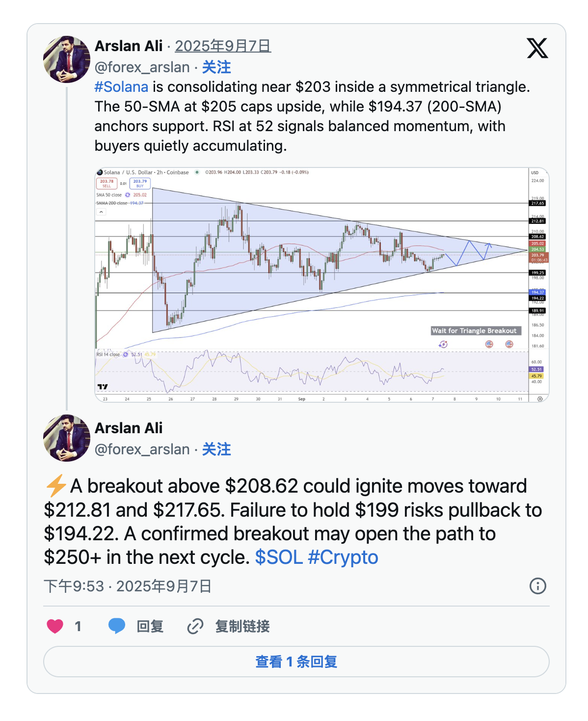Screen dimensions: 588x721
Task: Click the 2025年9月7日 date link in header
Action: pyautogui.click(x=223, y=46)
